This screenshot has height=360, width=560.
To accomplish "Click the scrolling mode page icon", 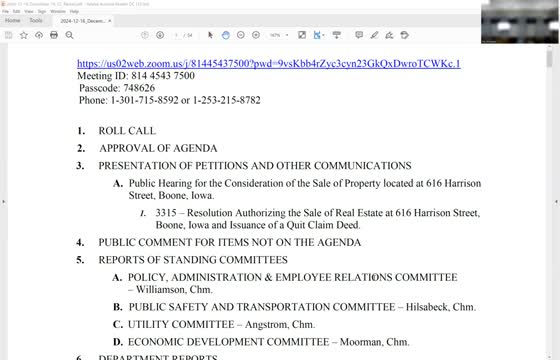I will pyautogui.click(x=318, y=35).
